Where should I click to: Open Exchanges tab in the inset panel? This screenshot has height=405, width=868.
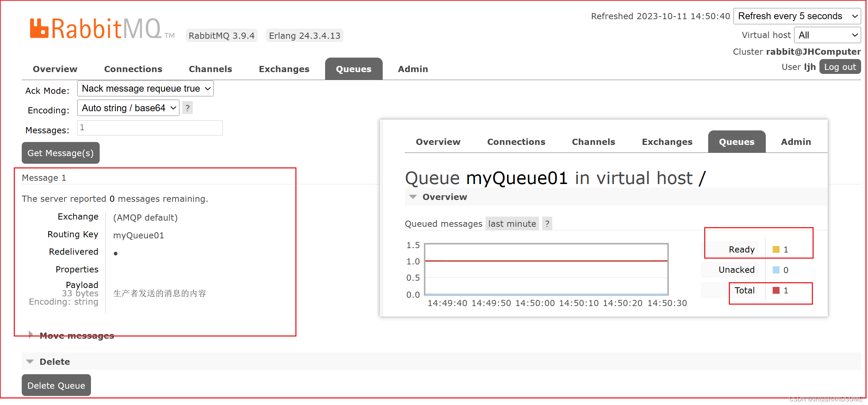point(667,142)
